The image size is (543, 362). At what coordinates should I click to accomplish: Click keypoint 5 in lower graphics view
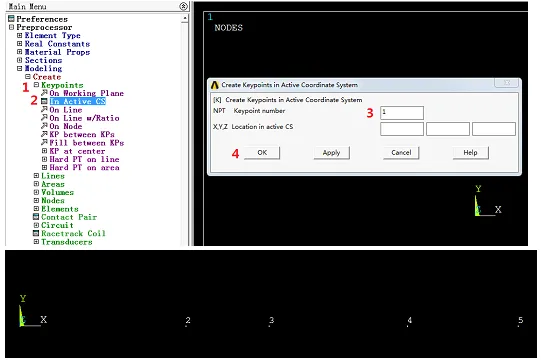pyautogui.click(x=520, y=321)
